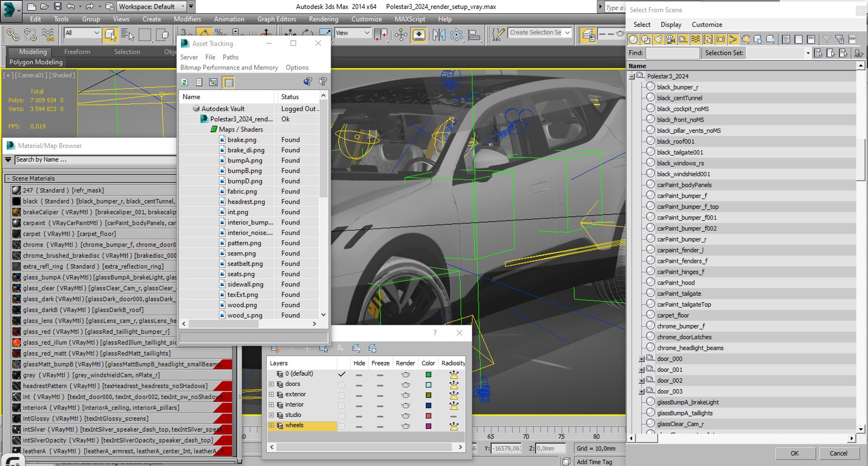
Task: Toggle current-layer checkbox for doors layer
Action: 341,385
